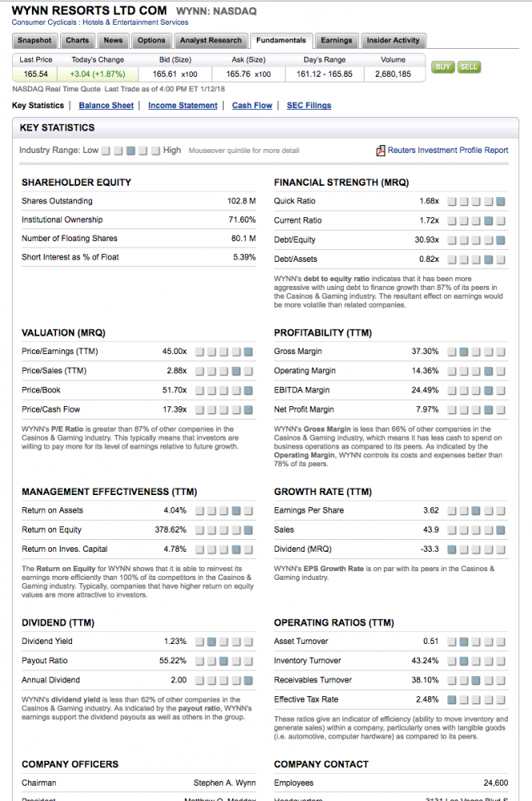The image size is (532, 801).
Task: Select the Receivables Turnover highlighted quintile box
Action: (x=476, y=680)
